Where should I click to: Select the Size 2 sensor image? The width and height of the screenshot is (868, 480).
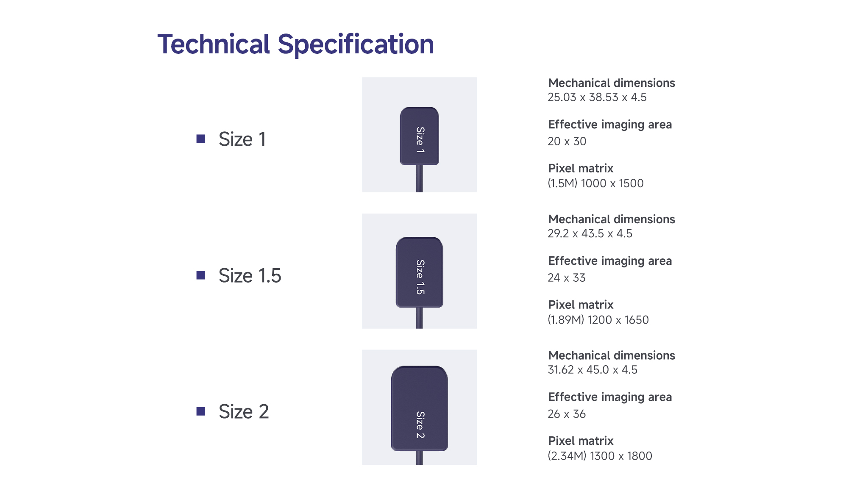pyautogui.click(x=419, y=407)
